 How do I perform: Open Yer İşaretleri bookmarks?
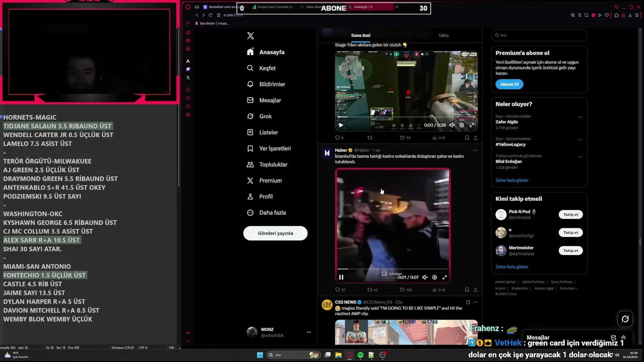pyautogui.click(x=269, y=149)
